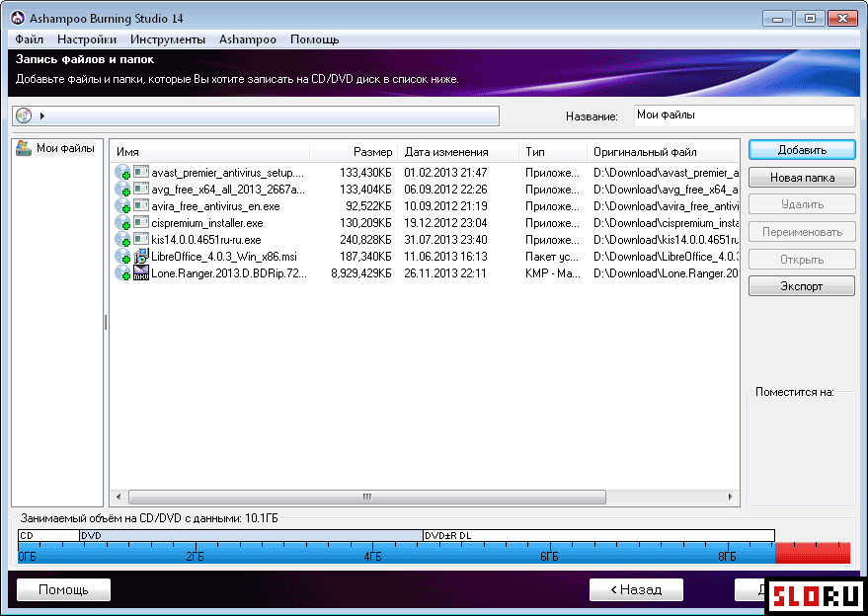Open the Файл menu
Image resolution: width=868 pixels, height=616 pixels.
(30, 39)
